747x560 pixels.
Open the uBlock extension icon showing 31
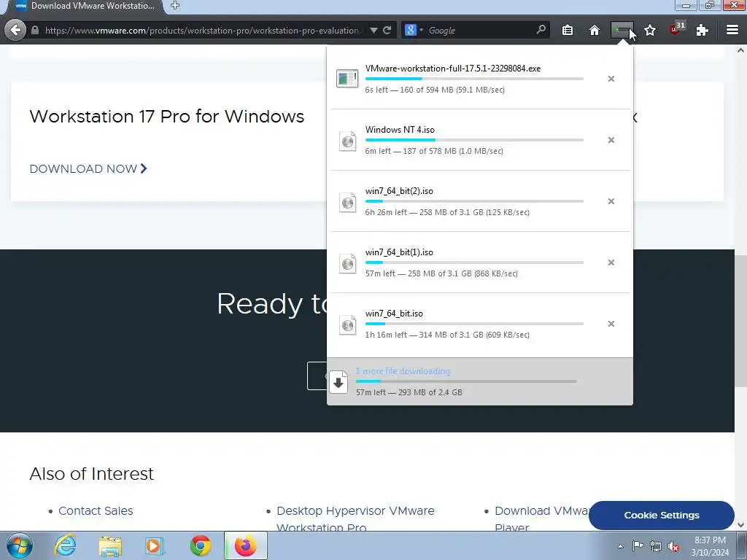(677, 29)
